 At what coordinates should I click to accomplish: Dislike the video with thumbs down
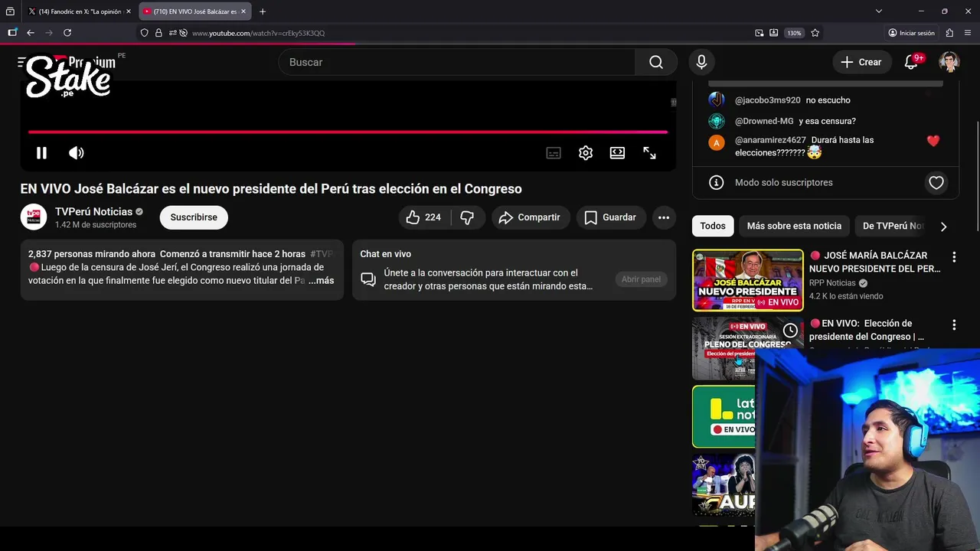pyautogui.click(x=467, y=217)
